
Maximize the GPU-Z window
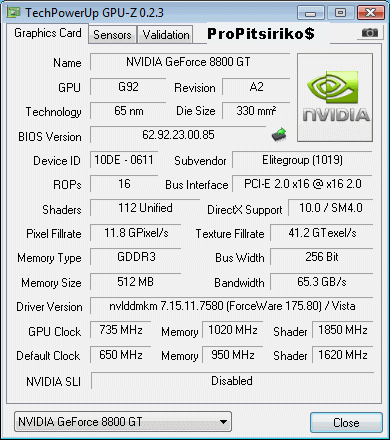tap(340, 13)
